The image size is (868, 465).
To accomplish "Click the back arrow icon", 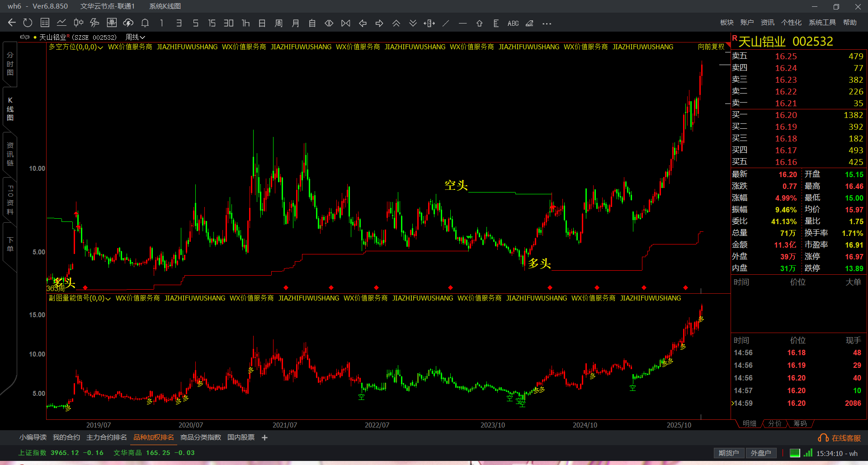I will [12, 23].
